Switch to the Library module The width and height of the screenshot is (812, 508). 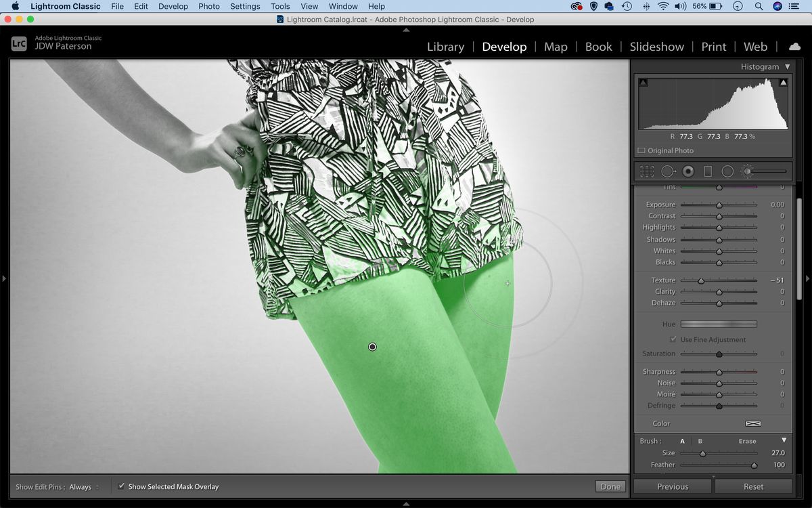[x=445, y=47]
